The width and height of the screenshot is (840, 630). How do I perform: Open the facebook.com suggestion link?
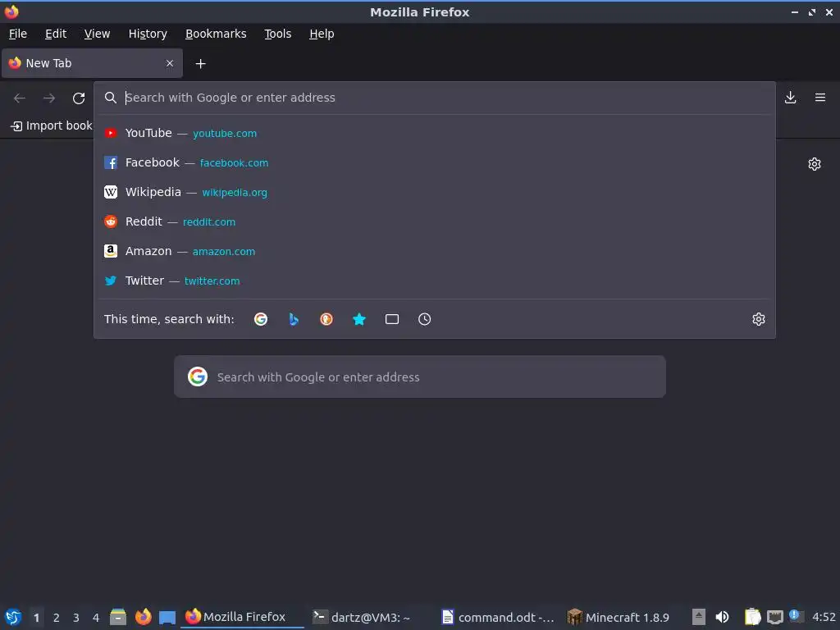point(234,163)
